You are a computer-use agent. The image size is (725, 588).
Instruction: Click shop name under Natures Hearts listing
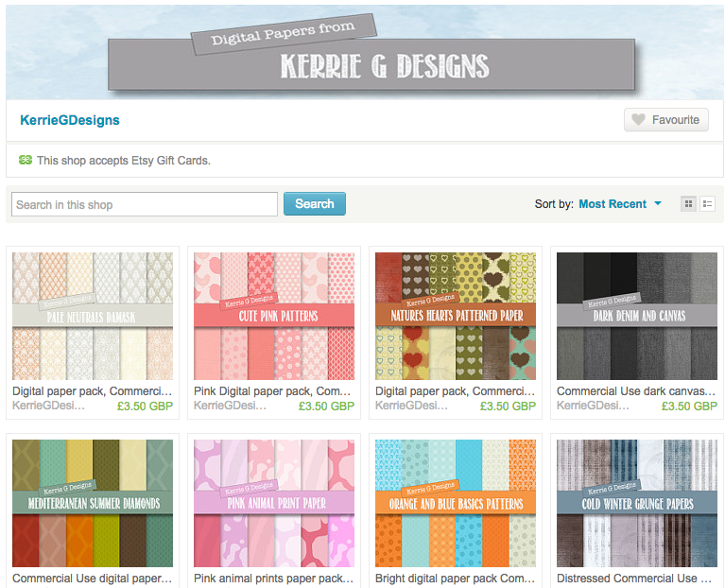point(411,406)
